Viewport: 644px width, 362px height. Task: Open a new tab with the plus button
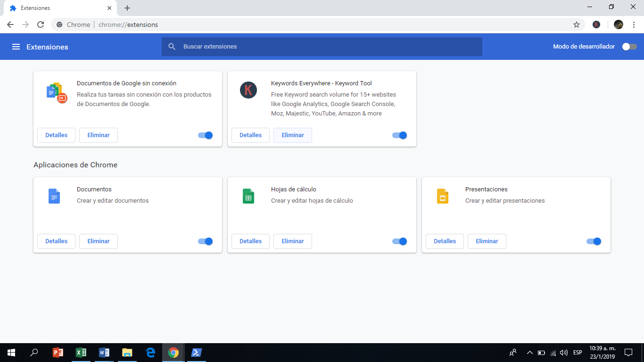tap(127, 8)
